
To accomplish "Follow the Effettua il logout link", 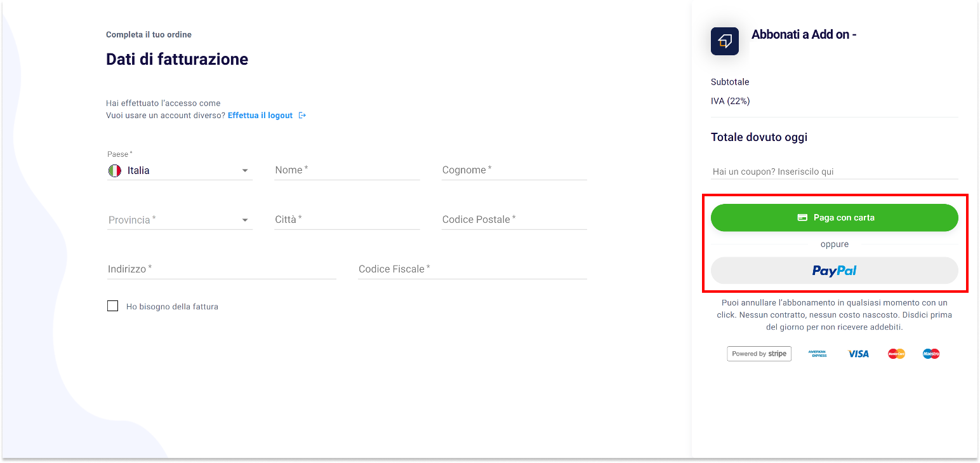I will [260, 116].
